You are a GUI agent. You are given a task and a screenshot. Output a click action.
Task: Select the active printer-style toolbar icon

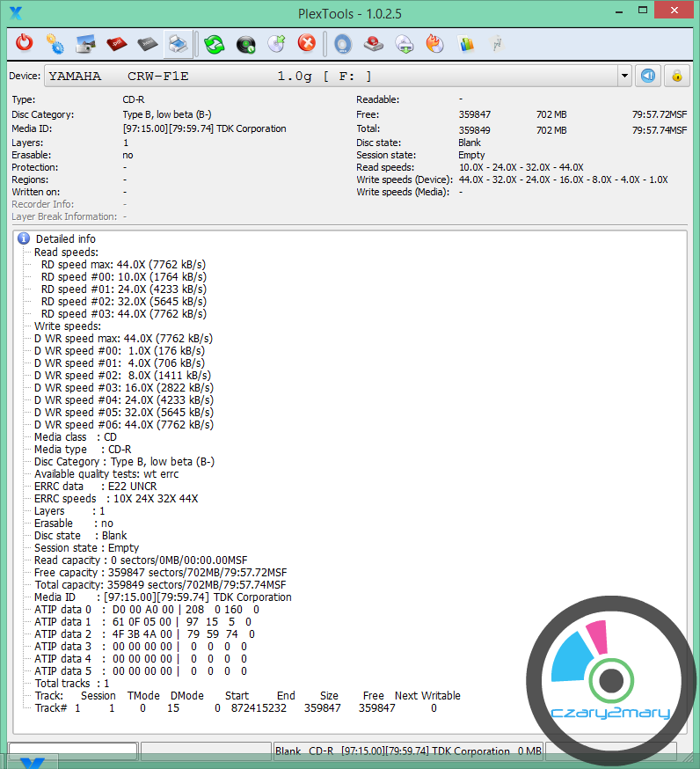(178, 43)
